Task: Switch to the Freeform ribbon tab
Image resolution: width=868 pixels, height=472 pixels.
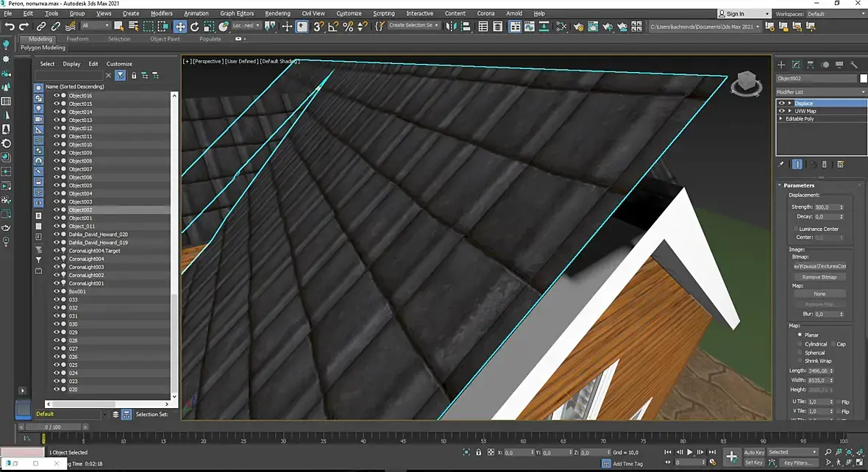Action: (x=77, y=39)
